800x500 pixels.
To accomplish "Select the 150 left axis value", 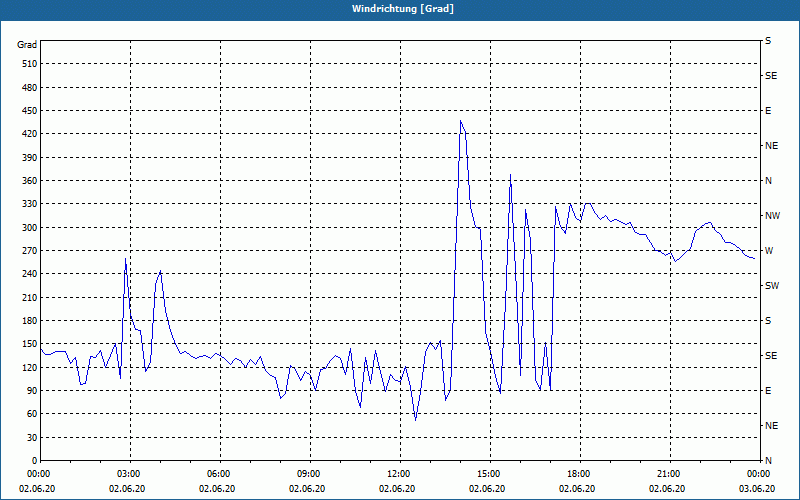I will click(29, 344).
